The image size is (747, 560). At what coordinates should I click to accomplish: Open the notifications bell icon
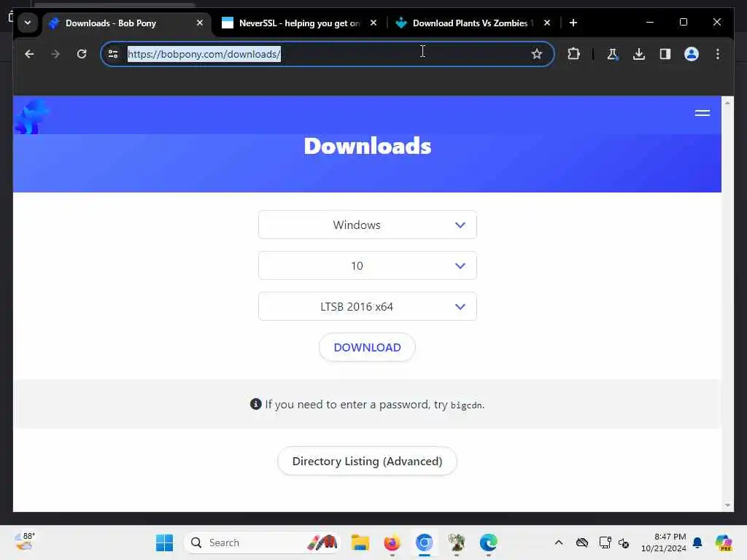coord(697,542)
